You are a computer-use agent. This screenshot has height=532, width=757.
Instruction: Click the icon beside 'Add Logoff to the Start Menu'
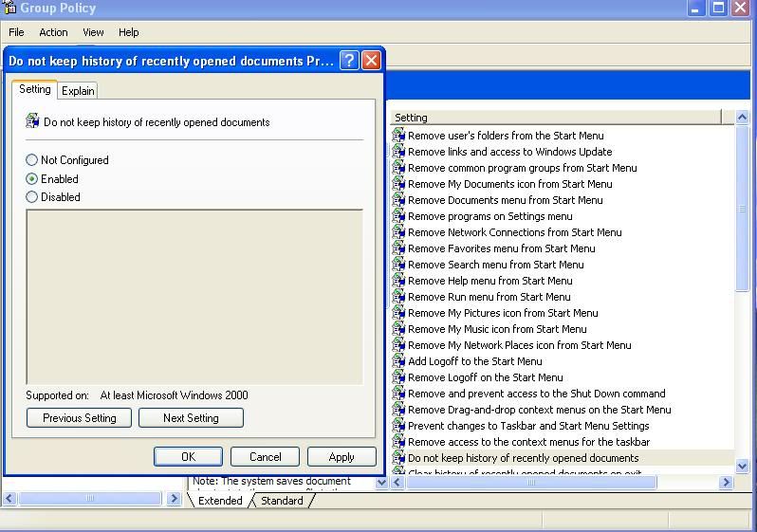[x=398, y=360]
